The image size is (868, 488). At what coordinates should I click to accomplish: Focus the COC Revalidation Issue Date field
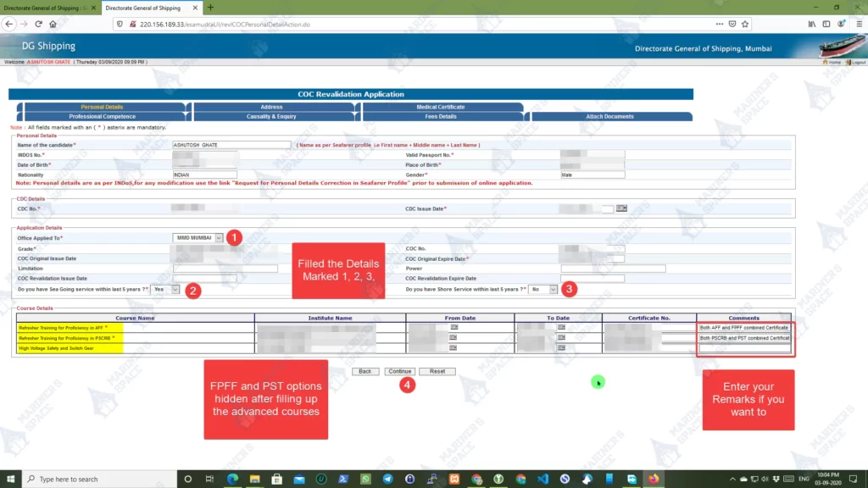204,278
